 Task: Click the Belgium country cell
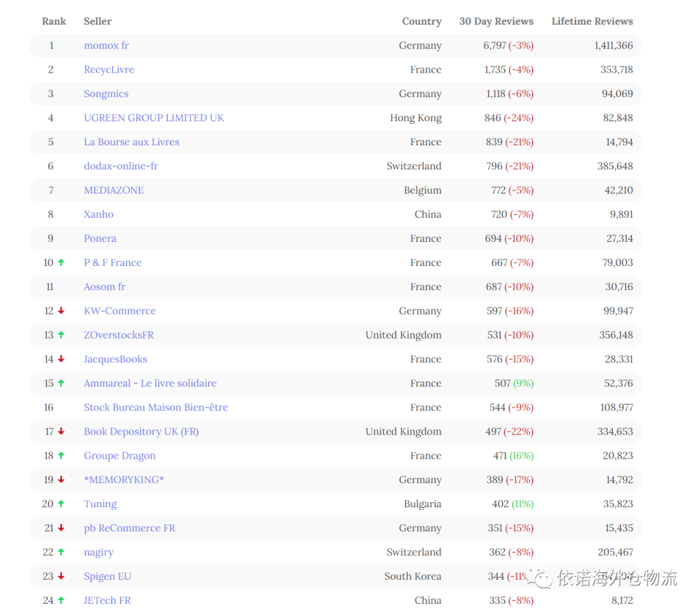[423, 190]
